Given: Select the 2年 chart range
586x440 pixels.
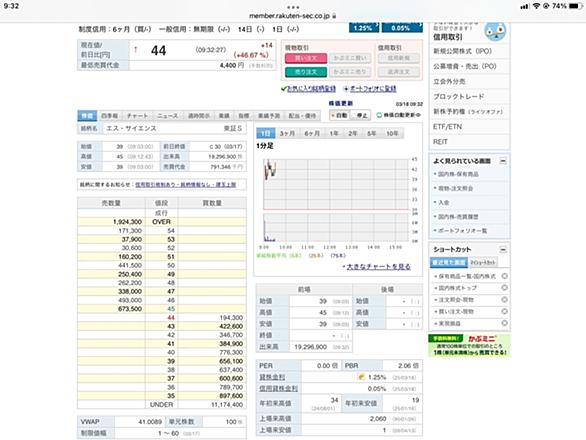Looking at the screenshot, I should click(353, 133).
